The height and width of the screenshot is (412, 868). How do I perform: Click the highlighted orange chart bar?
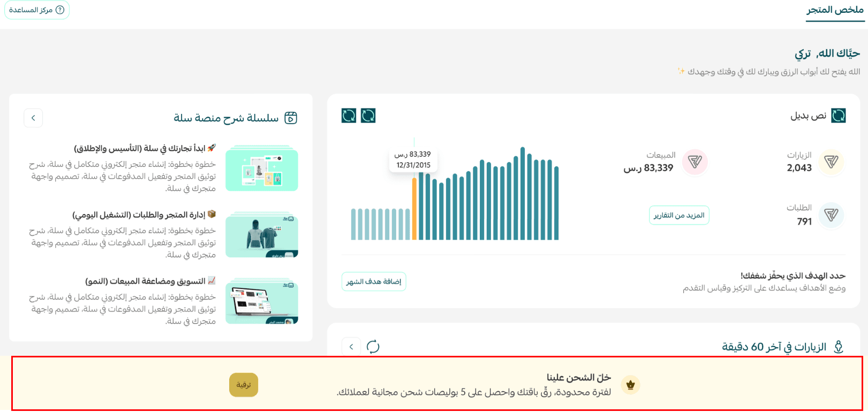pyautogui.click(x=414, y=209)
